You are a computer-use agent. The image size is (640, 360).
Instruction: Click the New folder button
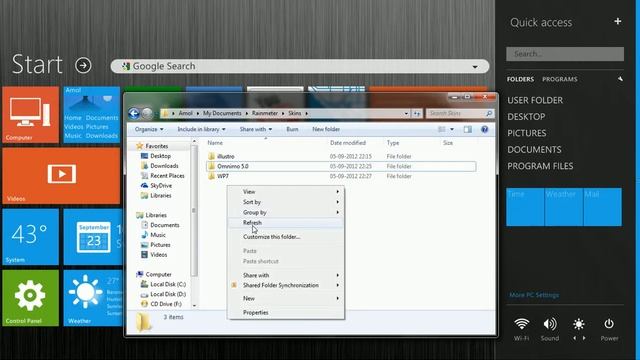point(326,129)
